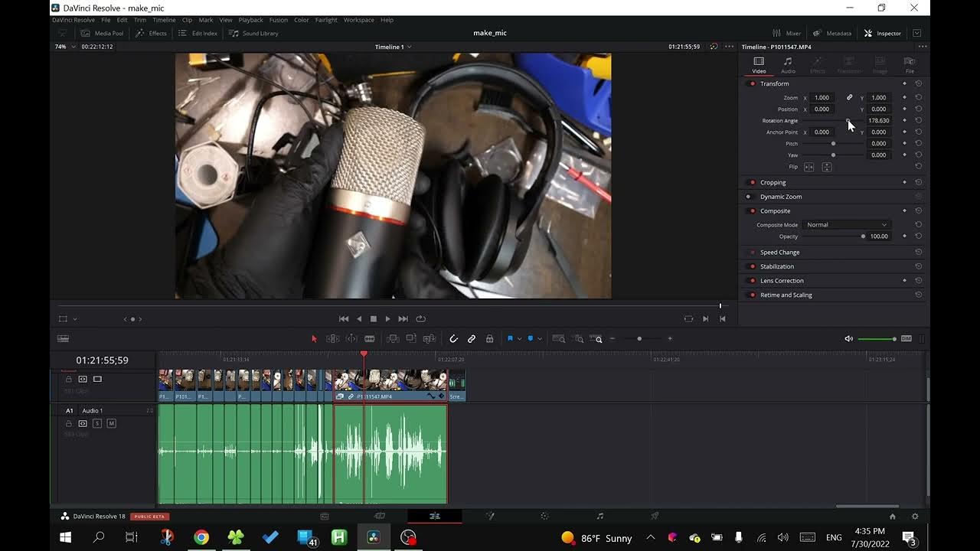Open Timeline View Options icon

(64, 338)
